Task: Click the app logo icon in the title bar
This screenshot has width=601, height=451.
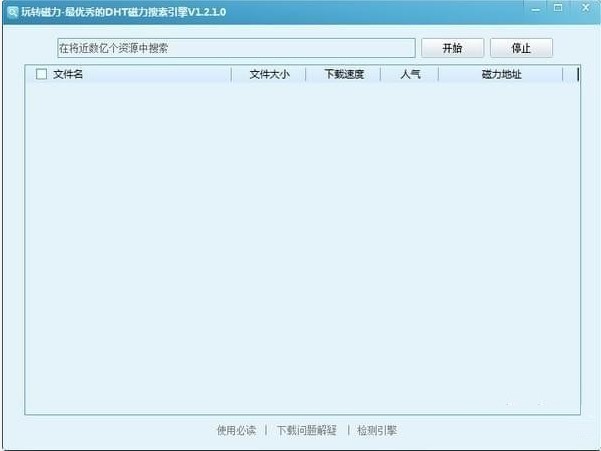Action: tap(11, 9)
